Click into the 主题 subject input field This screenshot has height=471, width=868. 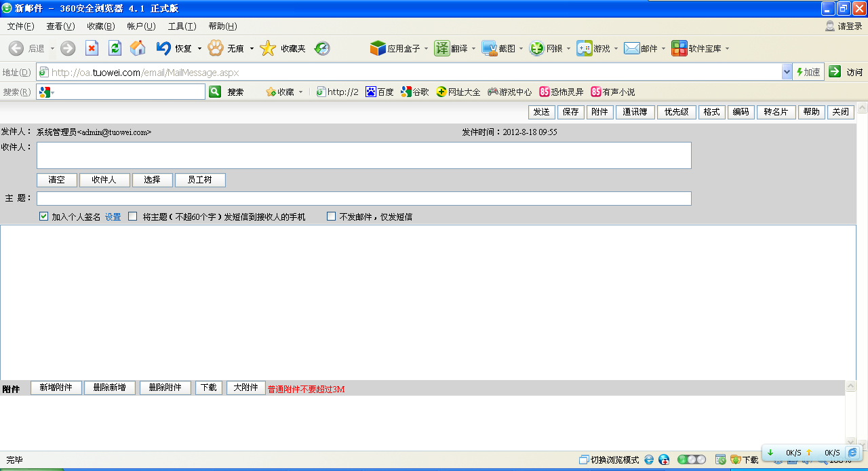click(363, 198)
